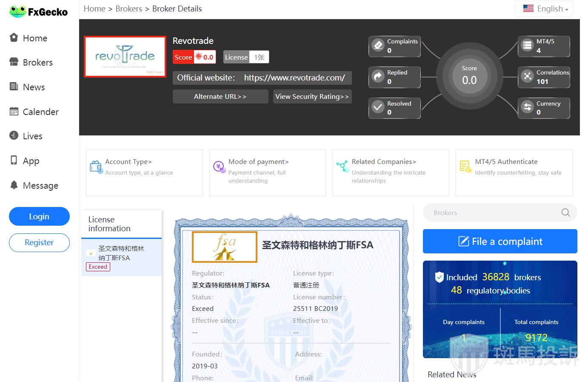Screen dimensions: 588x382
Task: Click the Complaints eraser icon
Action: (378, 45)
